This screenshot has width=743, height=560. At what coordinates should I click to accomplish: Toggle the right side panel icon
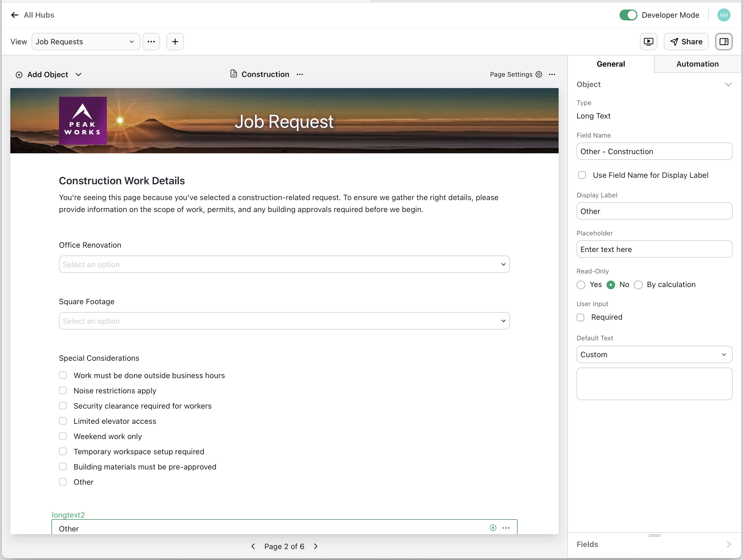(x=724, y=41)
